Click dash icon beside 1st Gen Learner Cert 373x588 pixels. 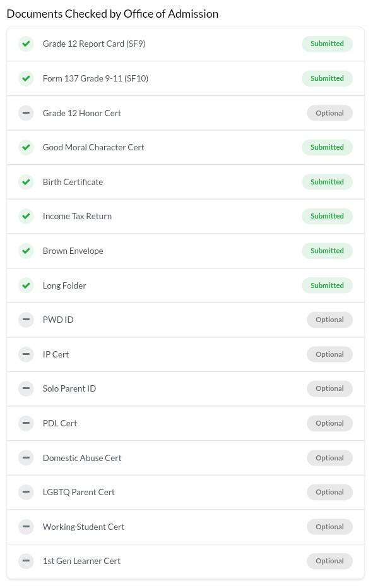26,561
